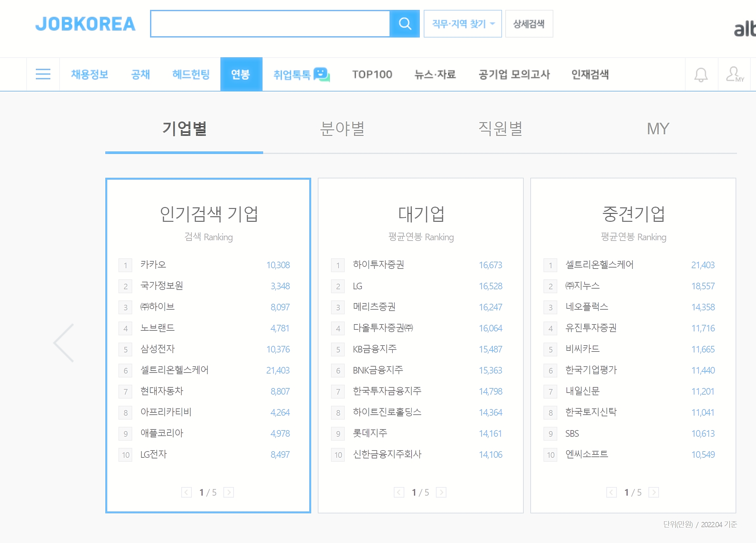Open the 공기업 모의고사 menu
Viewport: 756px width, 543px height.
[x=514, y=74]
